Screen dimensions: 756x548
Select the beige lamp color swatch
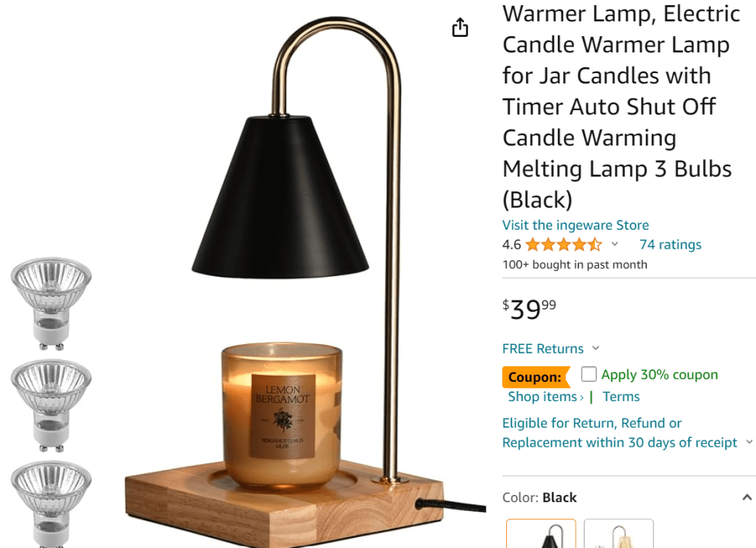[619, 533]
